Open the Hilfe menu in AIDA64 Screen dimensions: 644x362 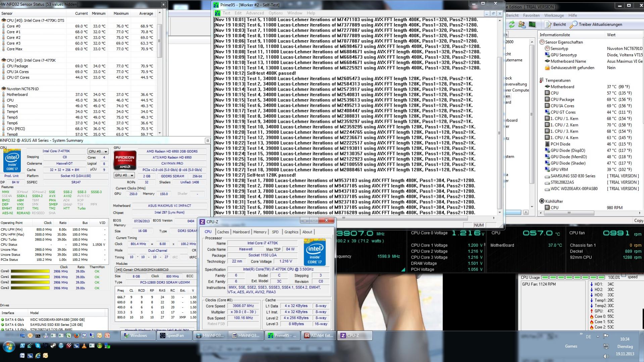point(573,15)
